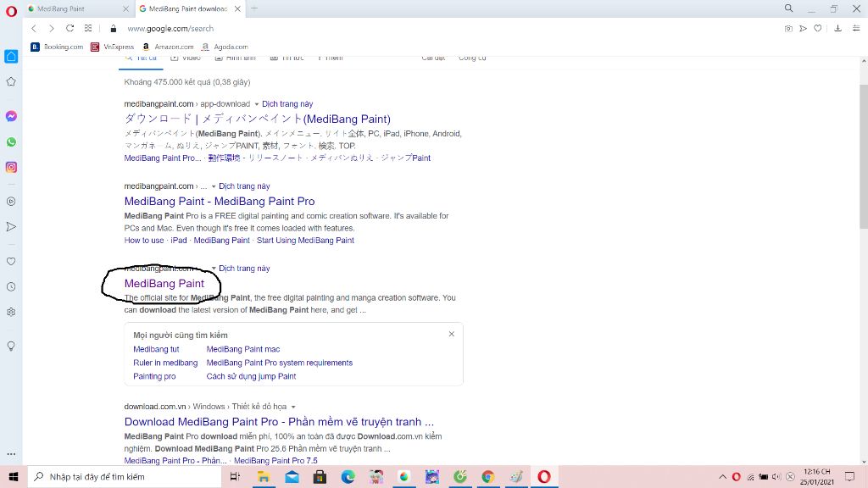This screenshot has height=488, width=868.
Task: Search related term MediBang Paint mac
Action: (243, 349)
